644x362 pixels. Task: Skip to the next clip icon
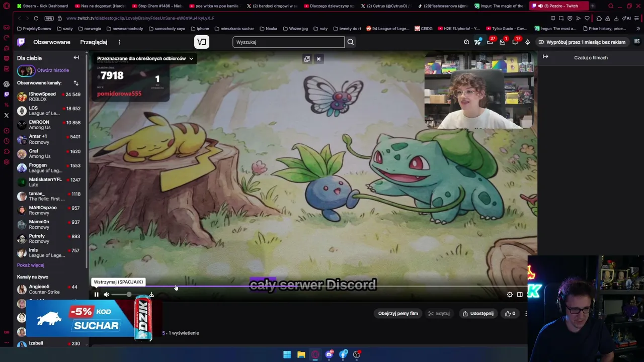tap(318, 59)
